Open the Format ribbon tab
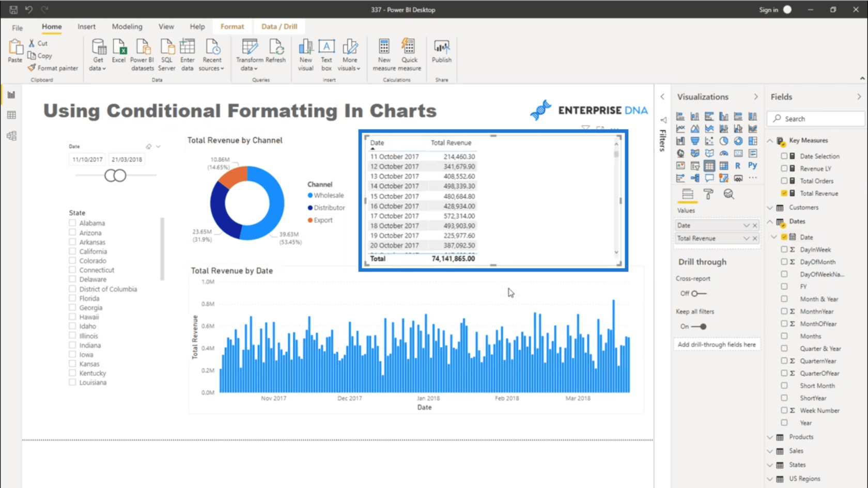The height and width of the screenshot is (488, 868). (232, 26)
